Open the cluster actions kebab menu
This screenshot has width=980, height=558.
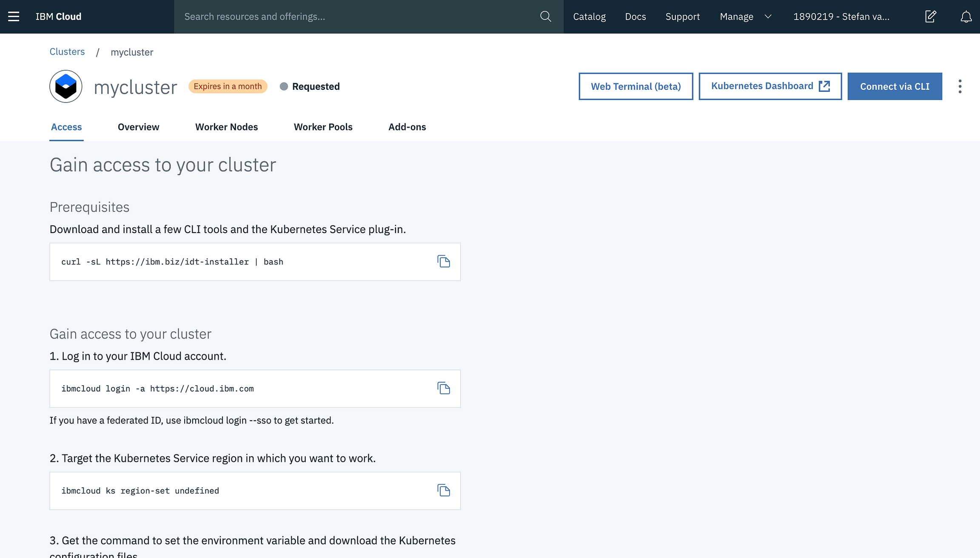pyautogui.click(x=960, y=86)
